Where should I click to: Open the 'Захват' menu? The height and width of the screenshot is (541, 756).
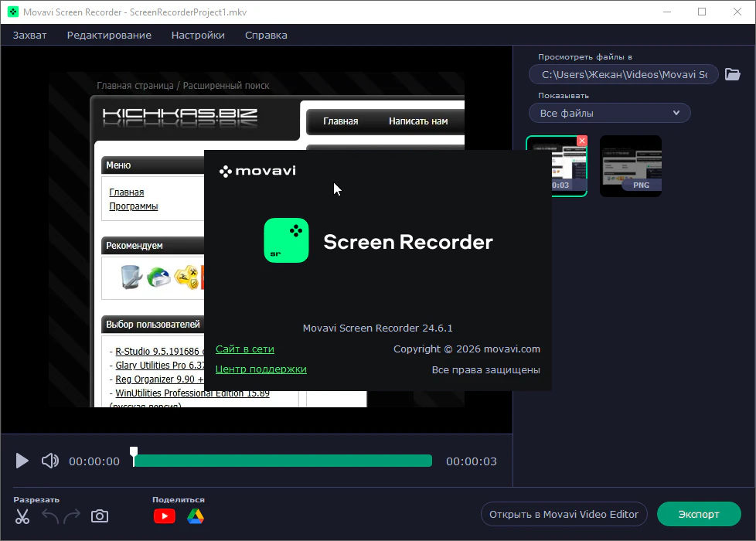pyautogui.click(x=30, y=35)
